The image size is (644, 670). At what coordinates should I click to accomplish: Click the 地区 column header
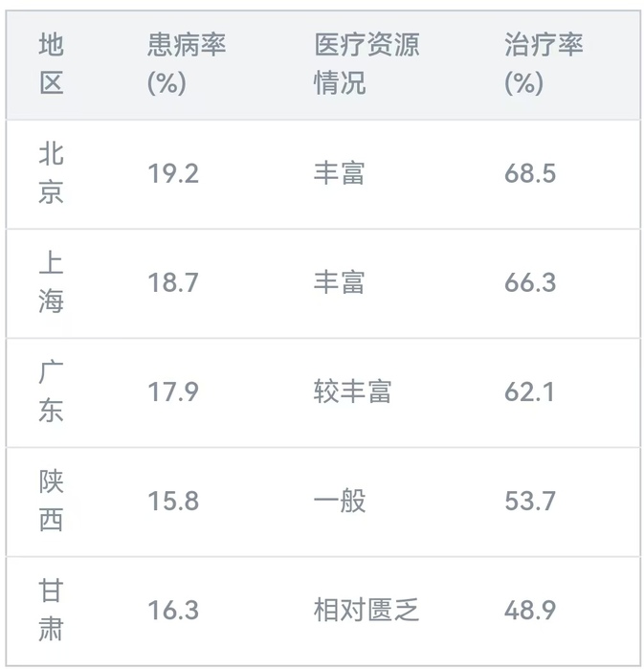[52, 64]
